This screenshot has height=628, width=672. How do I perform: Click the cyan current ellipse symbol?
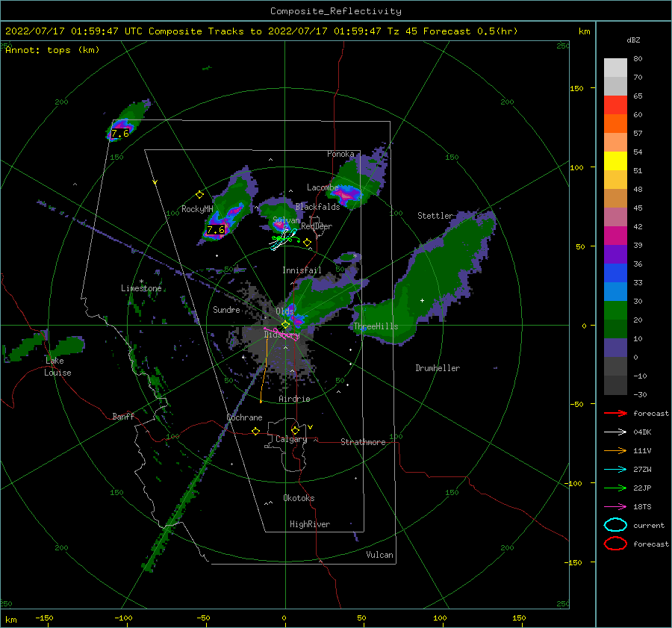point(615,525)
